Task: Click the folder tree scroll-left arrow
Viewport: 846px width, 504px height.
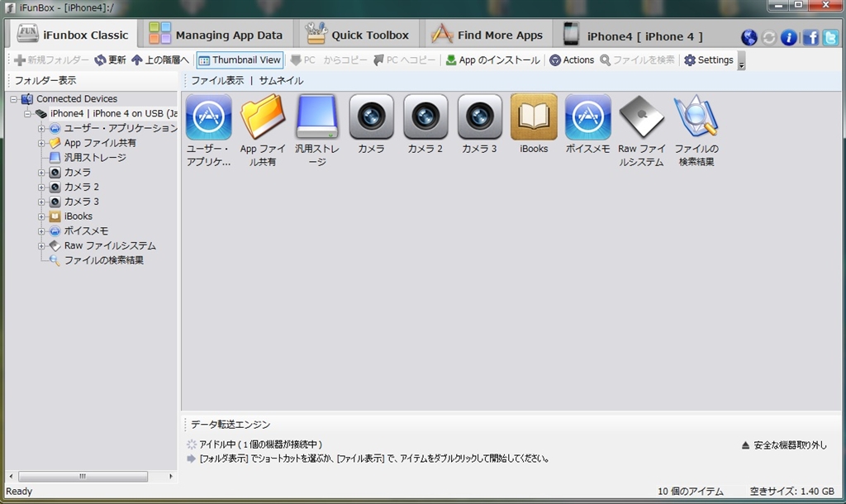Action: [x=11, y=477]
